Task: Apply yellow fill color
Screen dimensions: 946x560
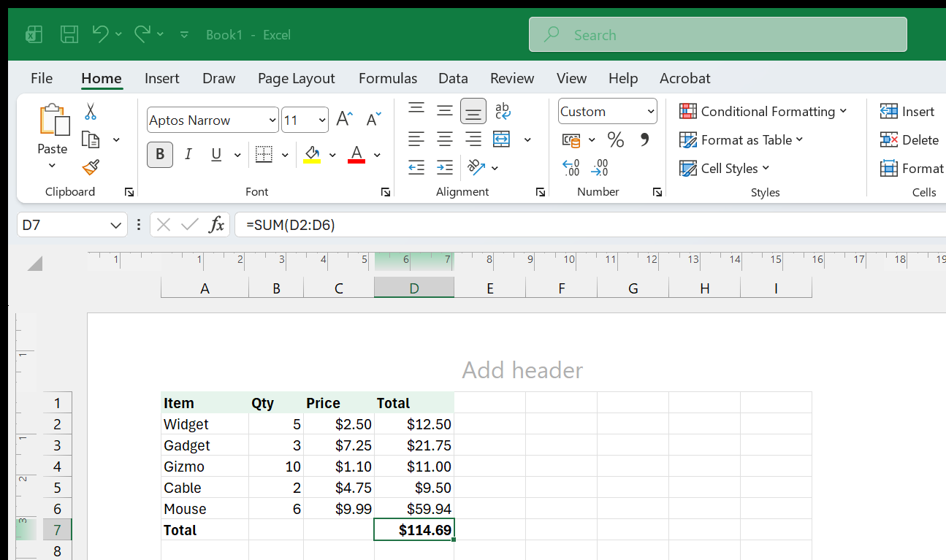Action: click(x=312, y=154)
